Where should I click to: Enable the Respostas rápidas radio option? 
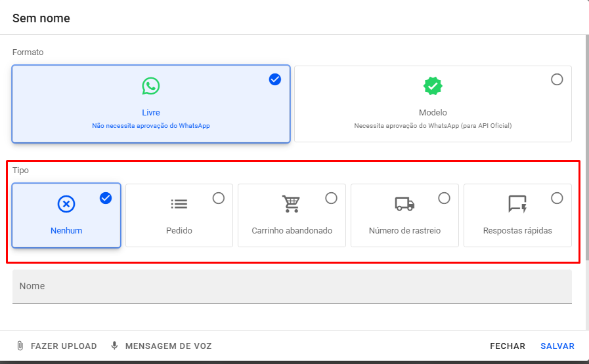point(557,198)
